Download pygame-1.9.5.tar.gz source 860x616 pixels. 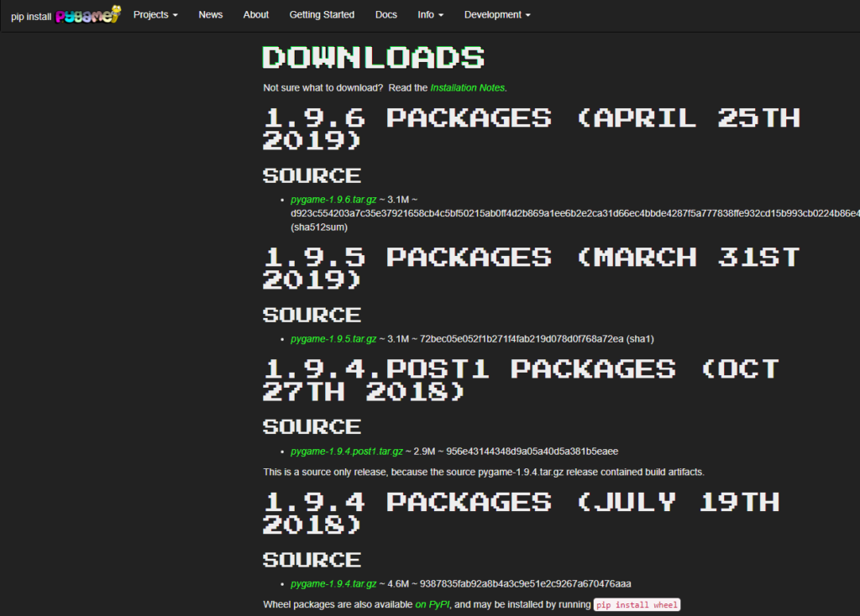point(333,339)
